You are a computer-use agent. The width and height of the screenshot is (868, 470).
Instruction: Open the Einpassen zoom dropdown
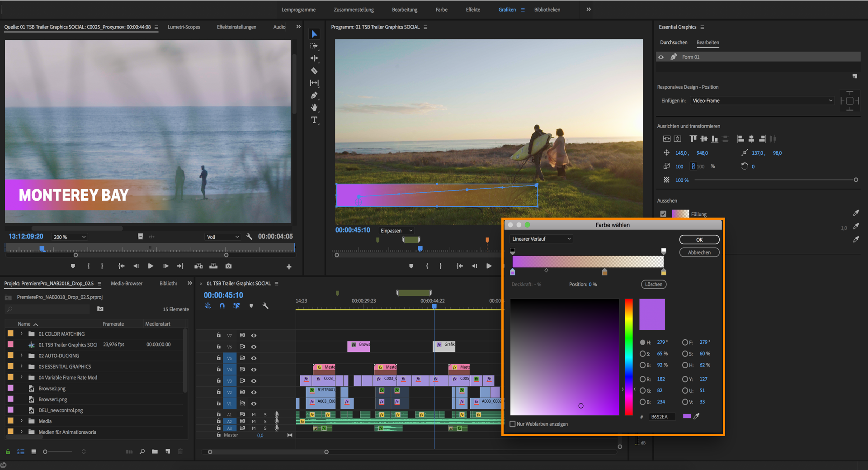396,231
